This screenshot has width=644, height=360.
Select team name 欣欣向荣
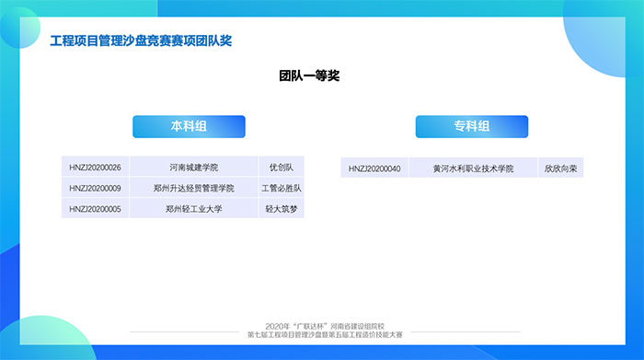[x=560, y=168]
